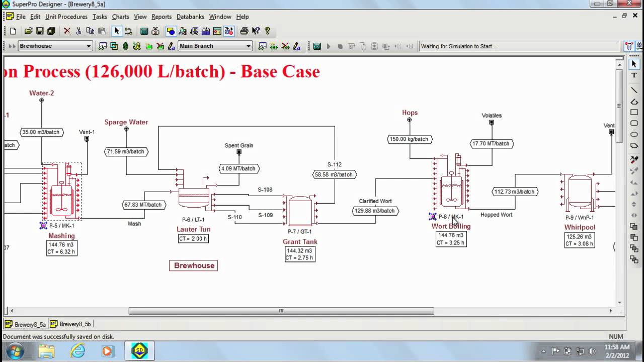
Task: Select the Rectangle drawing tool
Action: (x=634, y=112)
